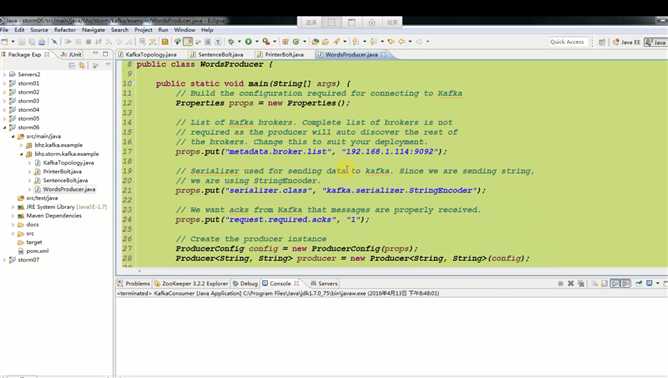This screenshot has height=378, width=668.
Task: Select pom.xml in Package Explorer
Action: click(x=37, y=251)
